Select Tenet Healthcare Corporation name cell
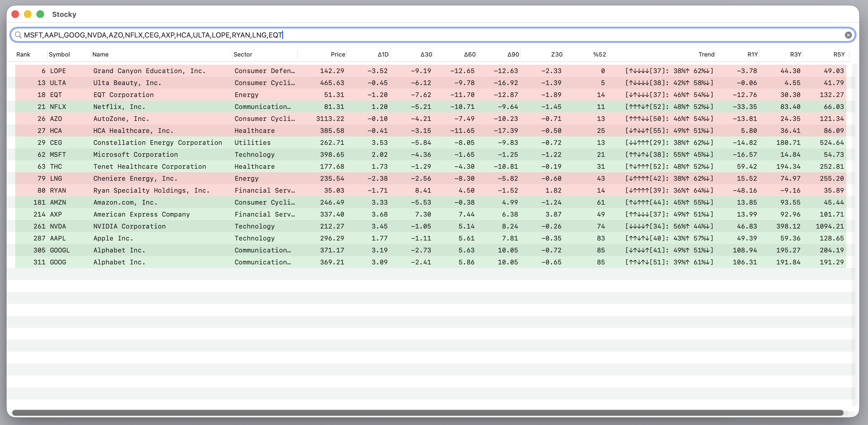Viewport: 868px width, 425px height. tap(150, 167)
